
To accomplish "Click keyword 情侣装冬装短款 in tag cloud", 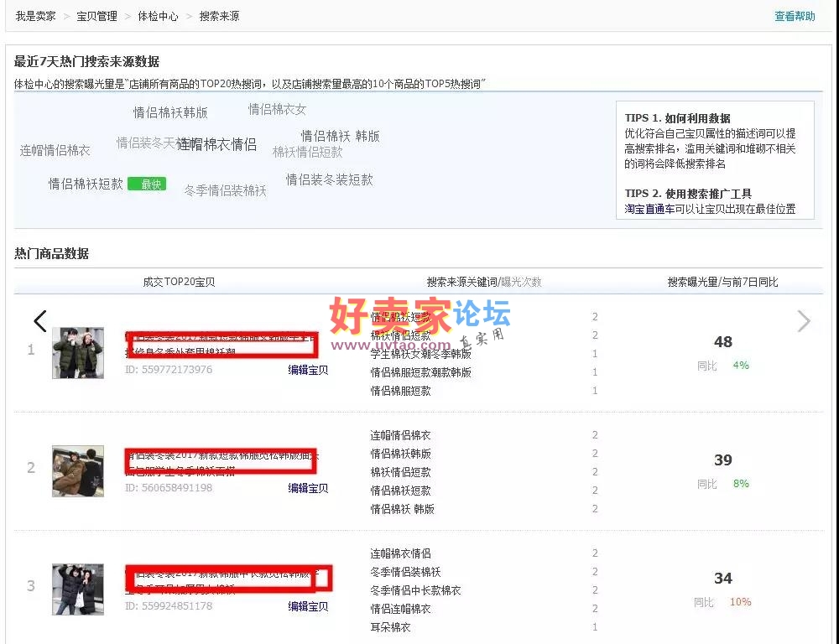I will pos(329,179).
